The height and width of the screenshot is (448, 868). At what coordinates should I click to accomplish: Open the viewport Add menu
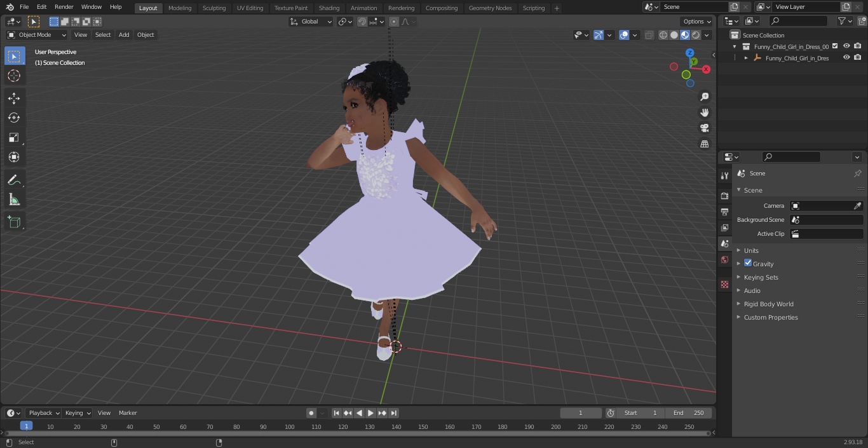[x=124, y=35]
